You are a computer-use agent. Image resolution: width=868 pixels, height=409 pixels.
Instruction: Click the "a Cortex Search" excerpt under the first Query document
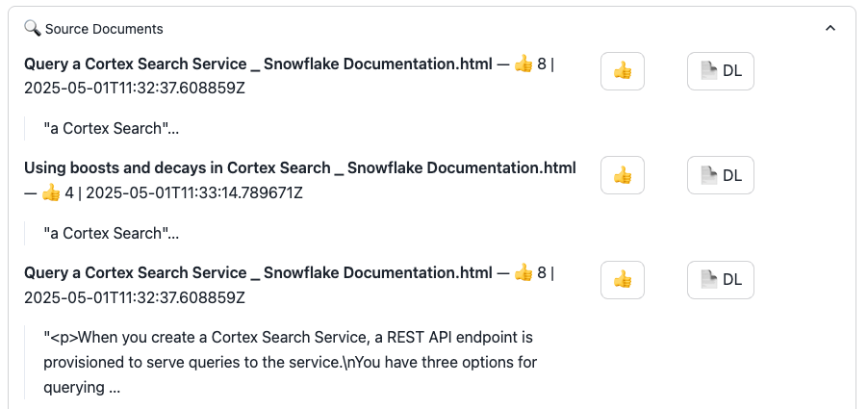tap(112, 128)
